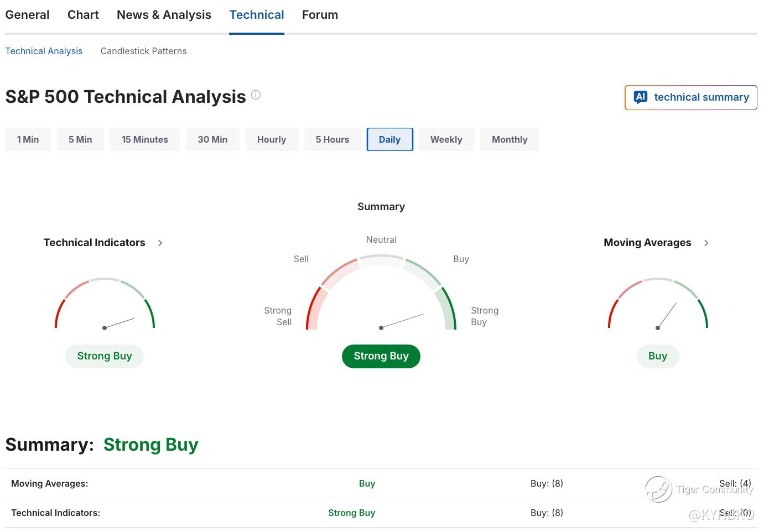
Task: Click the Sell gauge label
Action: pyautogui.click(x=301, y=259)
